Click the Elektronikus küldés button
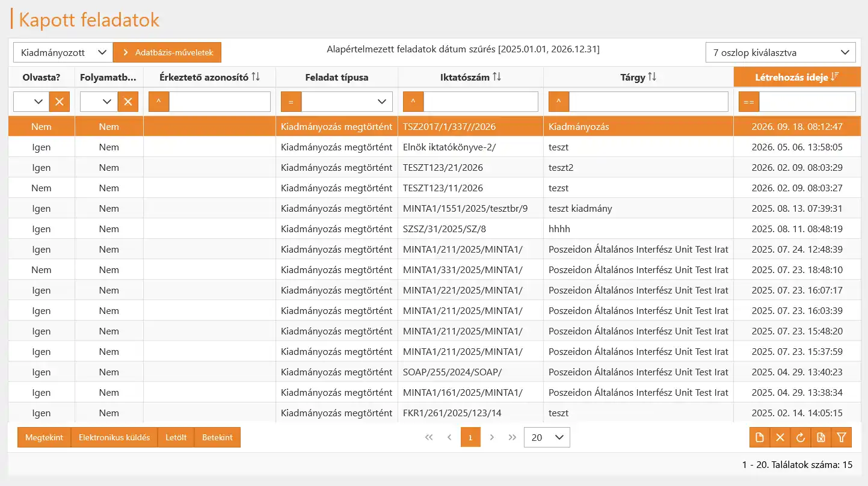The width and height of the screenshot is (868, 486). click(x=114, y=437)
